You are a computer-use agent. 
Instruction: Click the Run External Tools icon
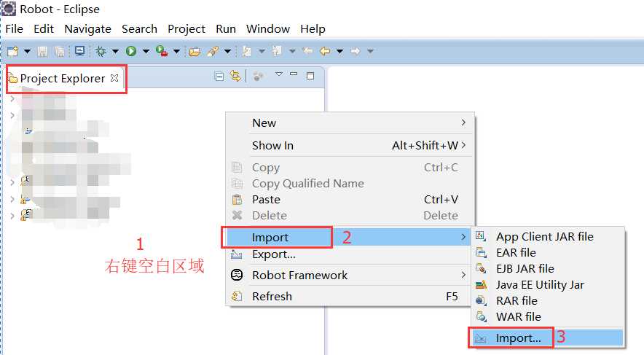coord(162,51)
